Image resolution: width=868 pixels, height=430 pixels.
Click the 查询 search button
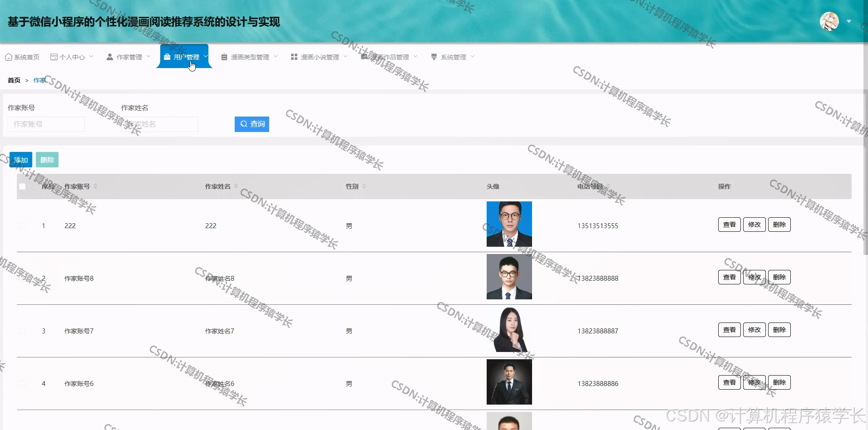[x=252, y=124]
